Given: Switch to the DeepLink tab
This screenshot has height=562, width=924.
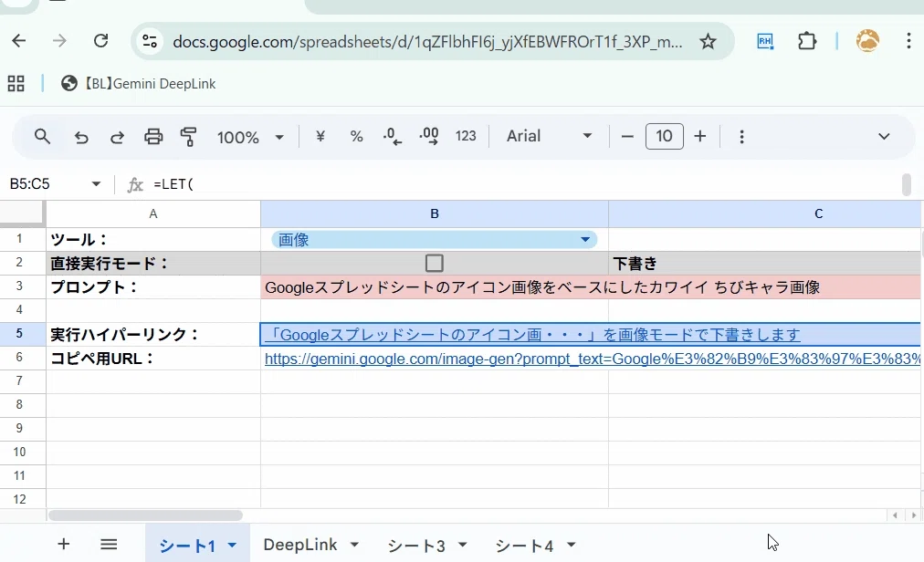Looking at the screenshot, I should point(300,545).
